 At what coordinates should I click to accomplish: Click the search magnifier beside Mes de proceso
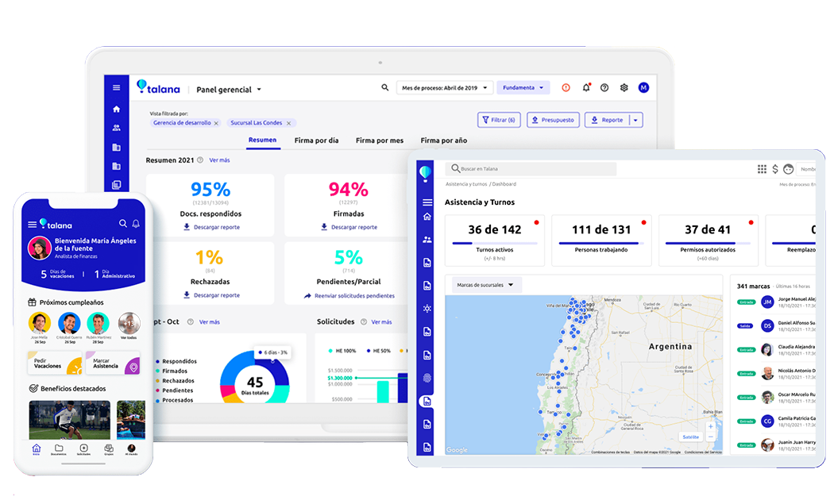click(385, 88)
